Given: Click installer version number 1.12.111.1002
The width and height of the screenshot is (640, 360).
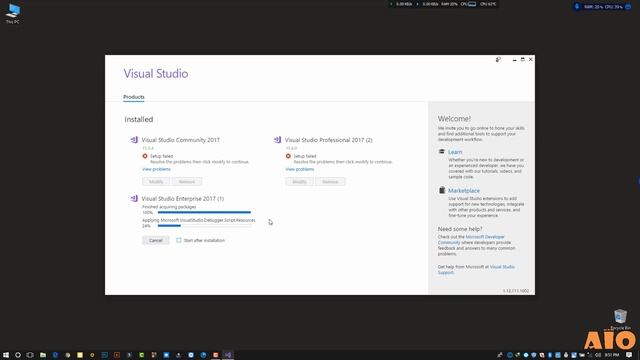Looking at the screenshot, I should point(516,291).
